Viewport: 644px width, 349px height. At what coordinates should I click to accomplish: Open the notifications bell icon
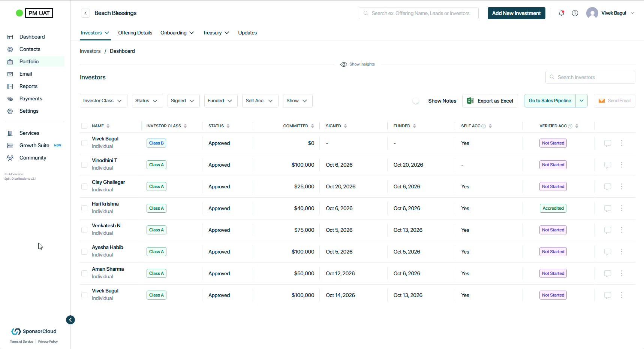click(562, 13)
